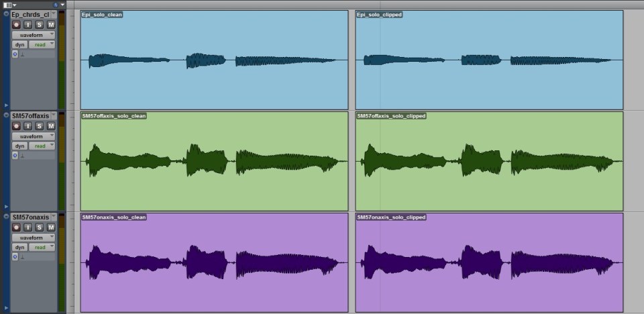This screenshot has width=644, height=314.
Task: Open Ep_chrds_cl track name dropdown arrow
Action: [54, 14]
